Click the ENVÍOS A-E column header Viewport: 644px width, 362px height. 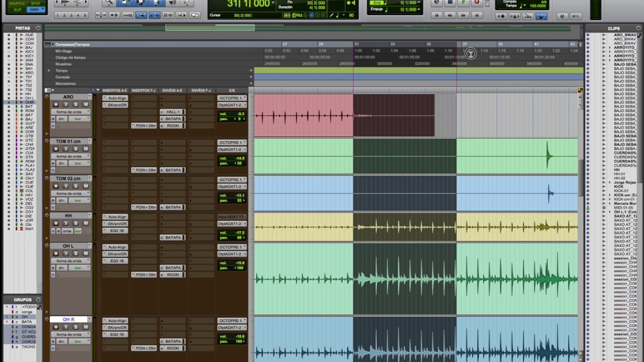click(x=173, y=90)
